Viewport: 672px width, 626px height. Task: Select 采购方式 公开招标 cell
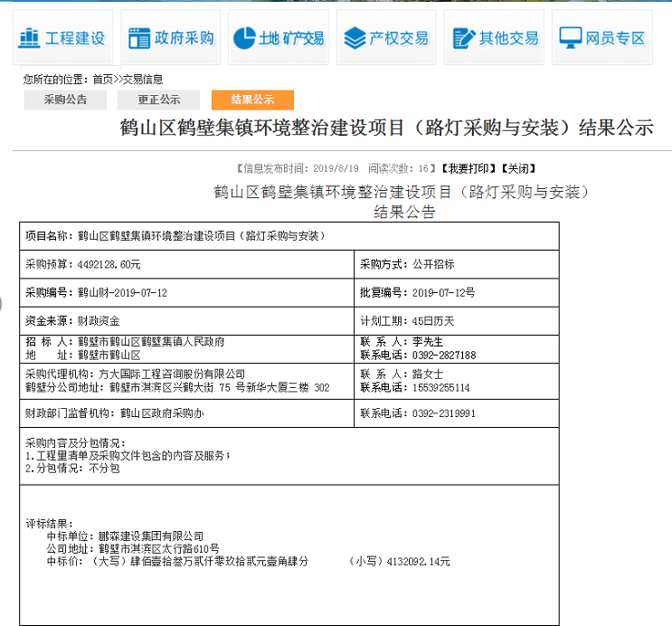click(x=457, y=264)
